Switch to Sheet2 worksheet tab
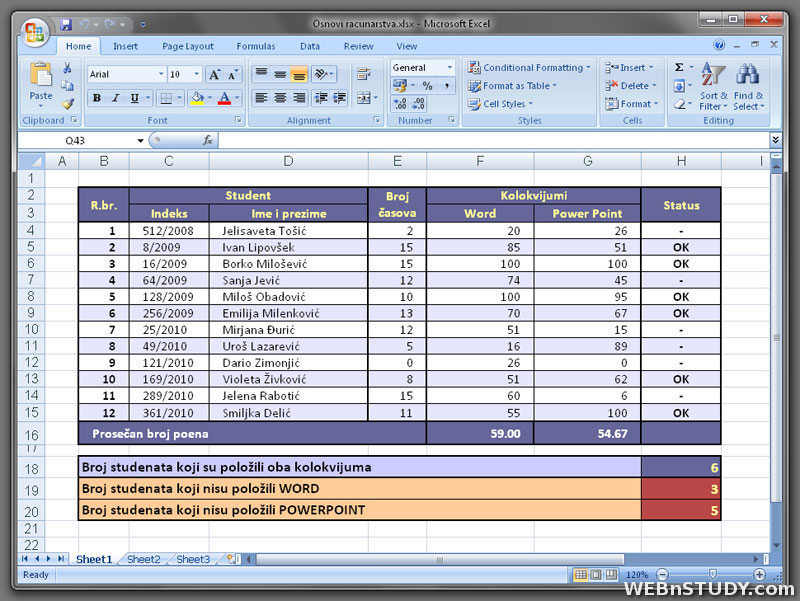The image size is (800, 601). (x=143, y=559)
